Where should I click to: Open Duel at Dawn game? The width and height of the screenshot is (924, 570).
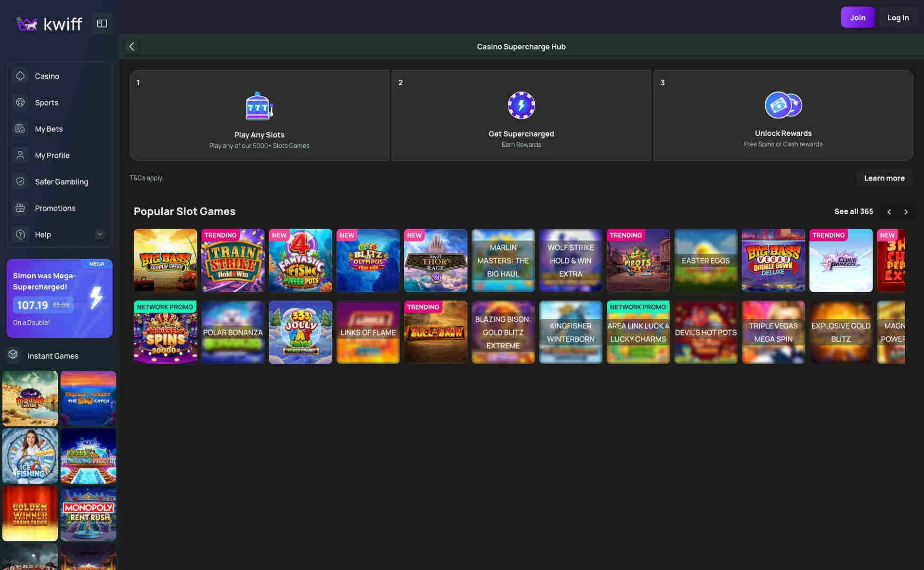coord(435,332)
